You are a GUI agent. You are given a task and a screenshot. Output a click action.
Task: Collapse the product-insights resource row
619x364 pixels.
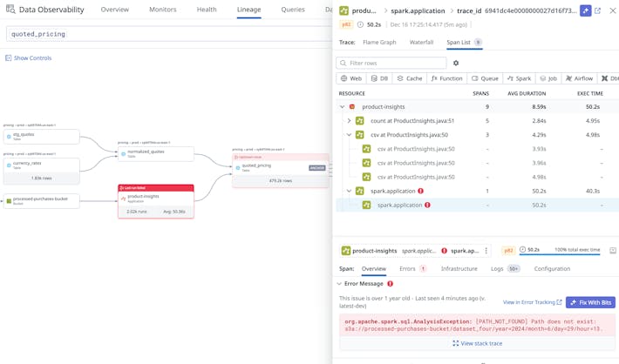(x=343, y=107)
